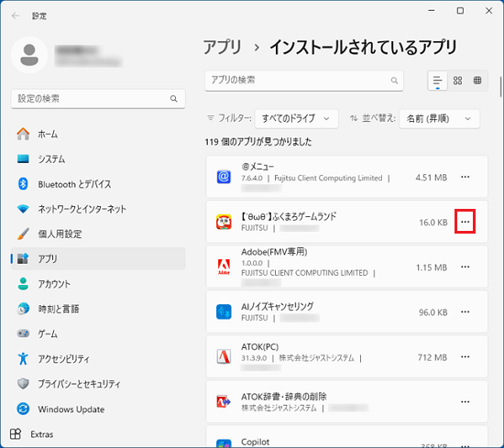Open more options for @メニュー
This screenshot has height=448, width=504.
tap(466, 177)
